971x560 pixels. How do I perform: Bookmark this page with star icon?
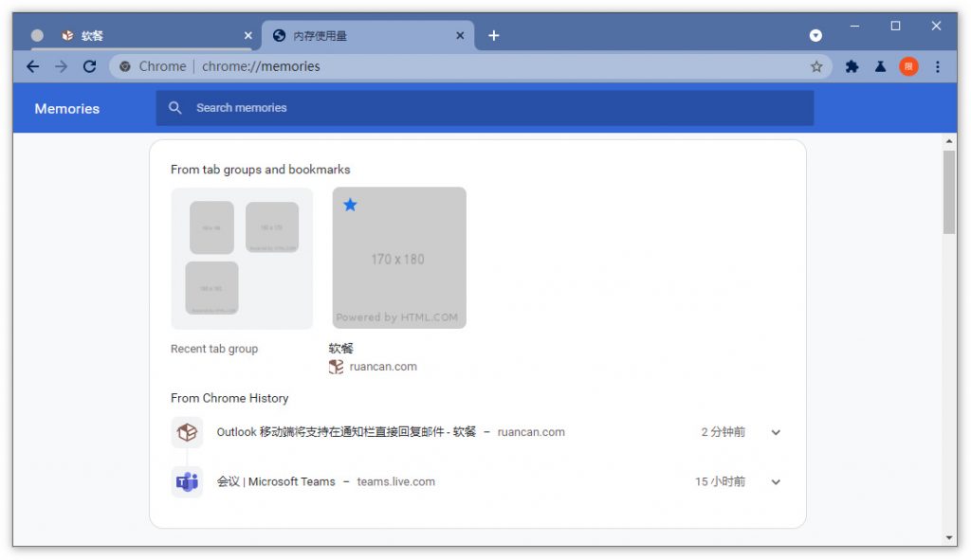(x=816, y=66)
